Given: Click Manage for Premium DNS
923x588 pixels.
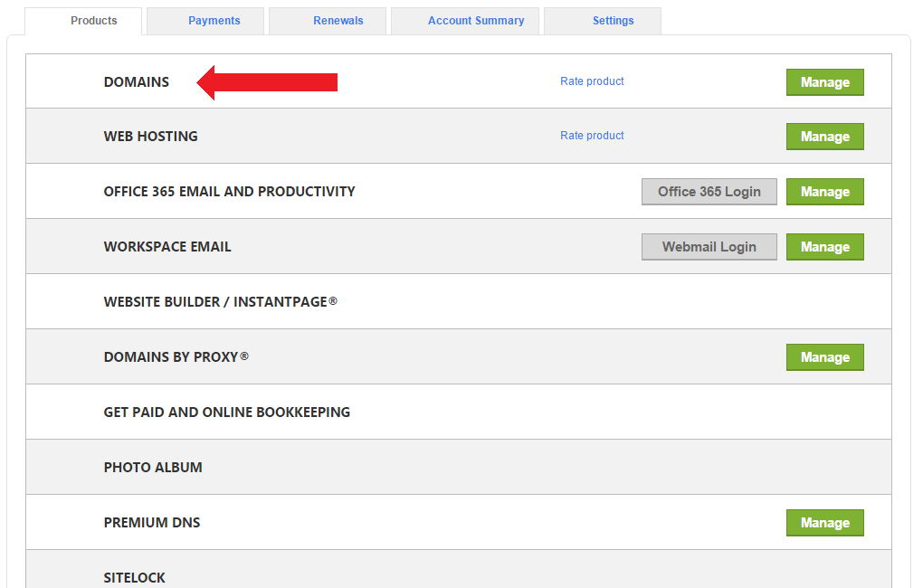Looking at the screenshot, I should pyautogui.click(x=824, y=523).
